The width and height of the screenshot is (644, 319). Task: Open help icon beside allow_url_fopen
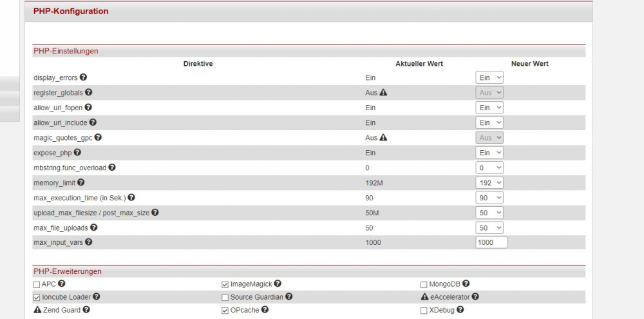[88, 108]
